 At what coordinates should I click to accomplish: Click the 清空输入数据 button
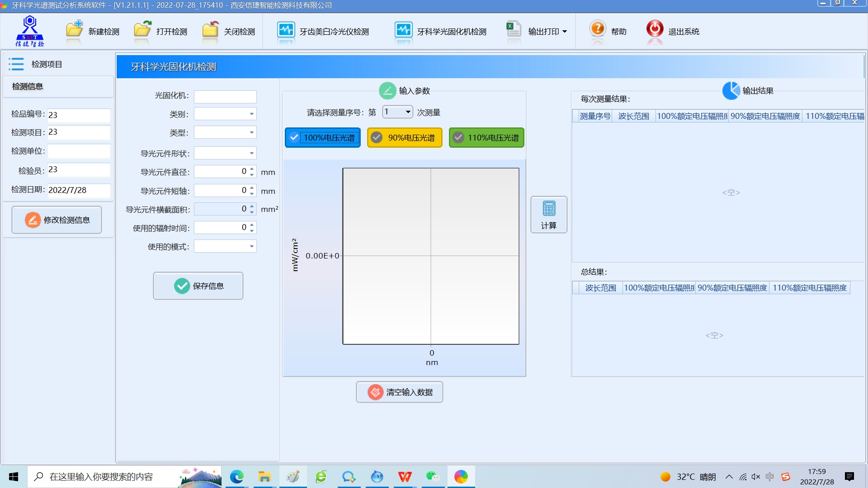pyautogui.click(x=399, y=392)
